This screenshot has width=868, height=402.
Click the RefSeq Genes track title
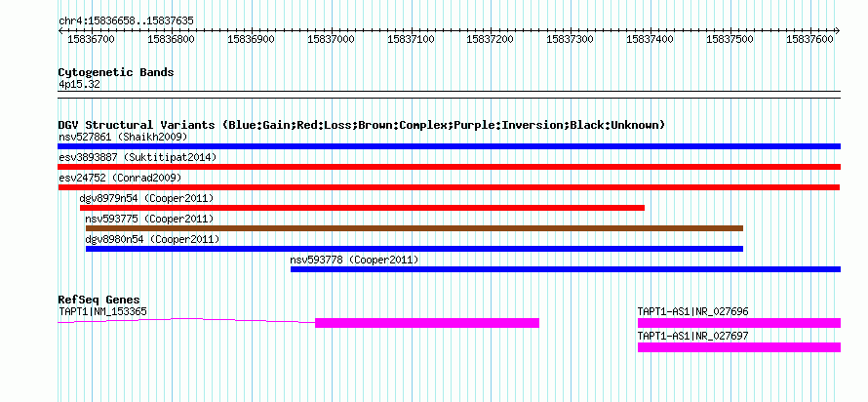coord(99,301)
